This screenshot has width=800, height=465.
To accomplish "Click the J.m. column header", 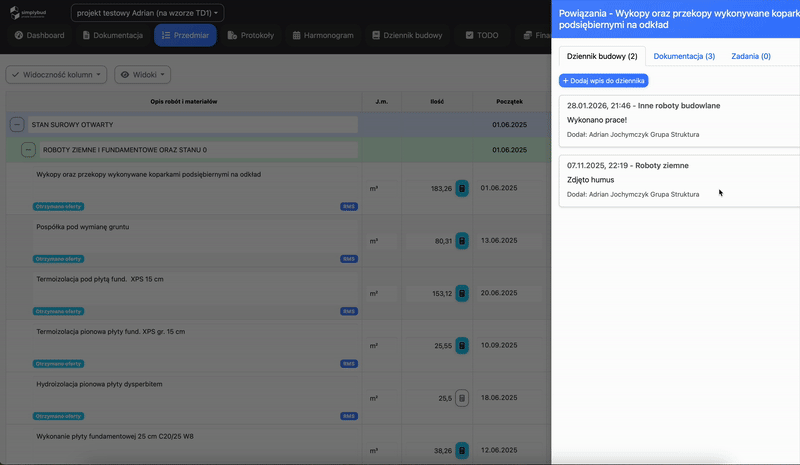I will click(382, 102).
